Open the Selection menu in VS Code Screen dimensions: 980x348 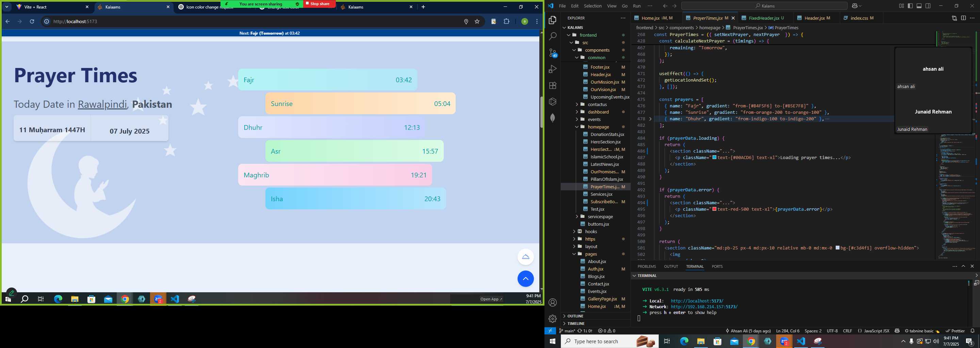[x=593, y=6]
